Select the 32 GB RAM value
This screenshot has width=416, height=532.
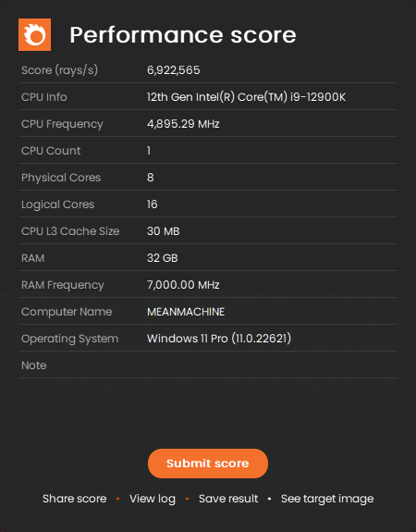162,258
